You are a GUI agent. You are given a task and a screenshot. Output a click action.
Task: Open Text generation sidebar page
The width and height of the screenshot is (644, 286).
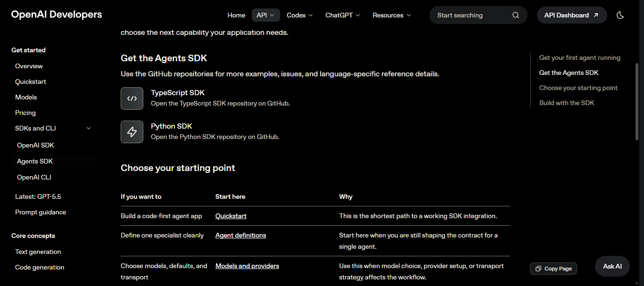pyautogui.click(x=38, y=252)
